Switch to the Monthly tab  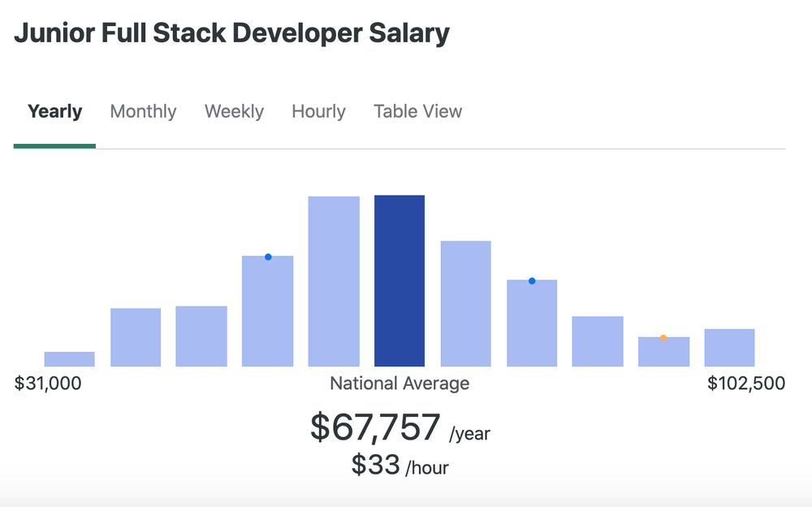coord(143,111)
